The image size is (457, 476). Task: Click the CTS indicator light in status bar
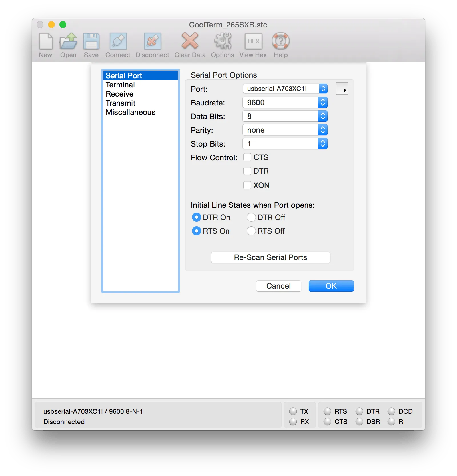327,421
